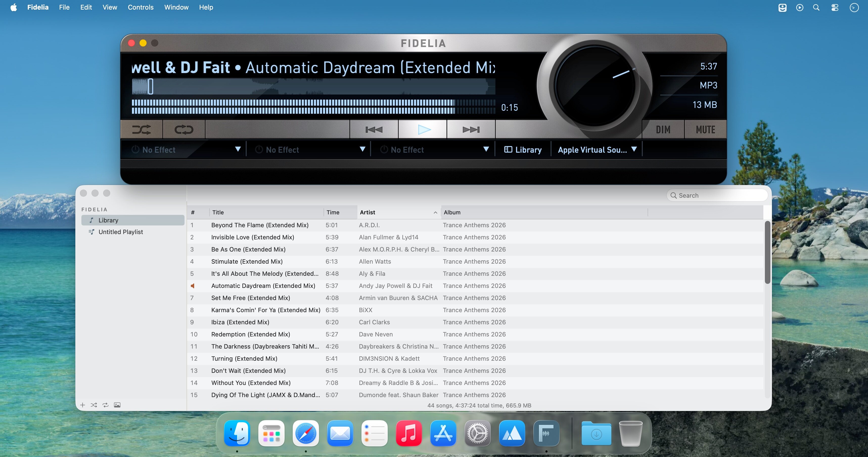Open App Store from the Dock

click(443, 433)
